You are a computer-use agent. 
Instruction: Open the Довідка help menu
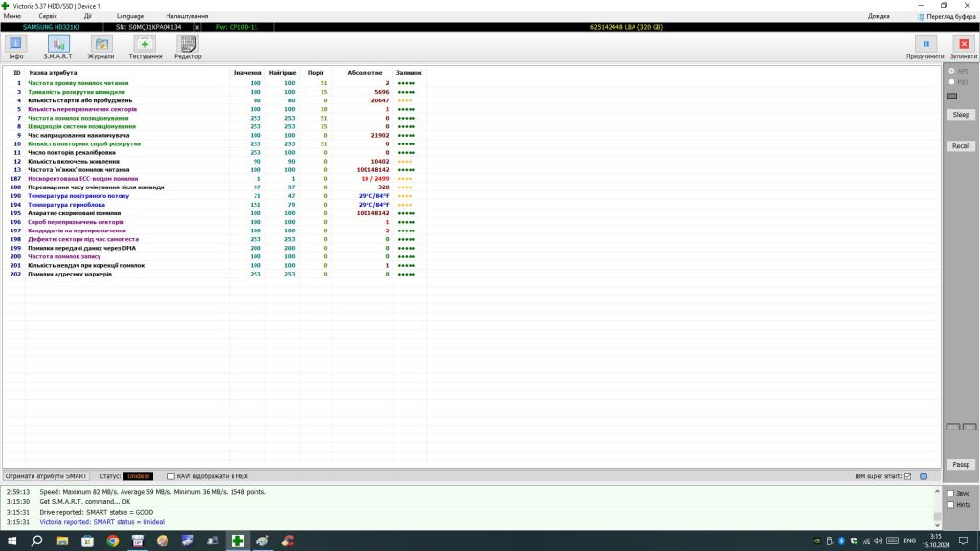click(879, 16)
